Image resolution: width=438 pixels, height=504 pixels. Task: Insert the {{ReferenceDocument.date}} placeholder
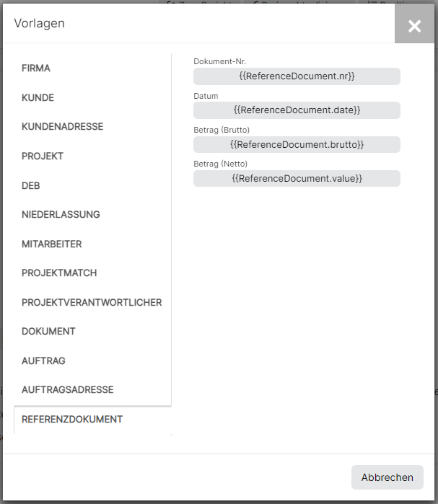pyautogui.click(x=297, y=110)
